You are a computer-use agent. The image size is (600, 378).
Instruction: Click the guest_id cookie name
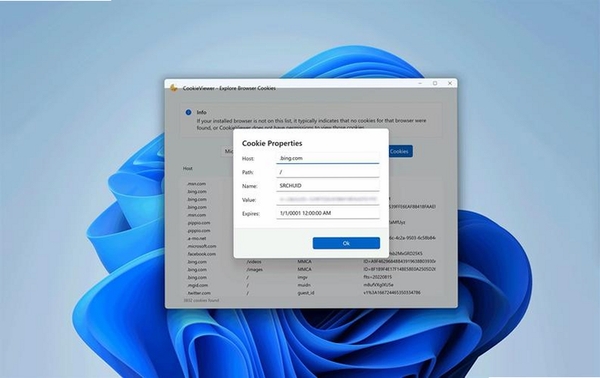click(306, 293)
